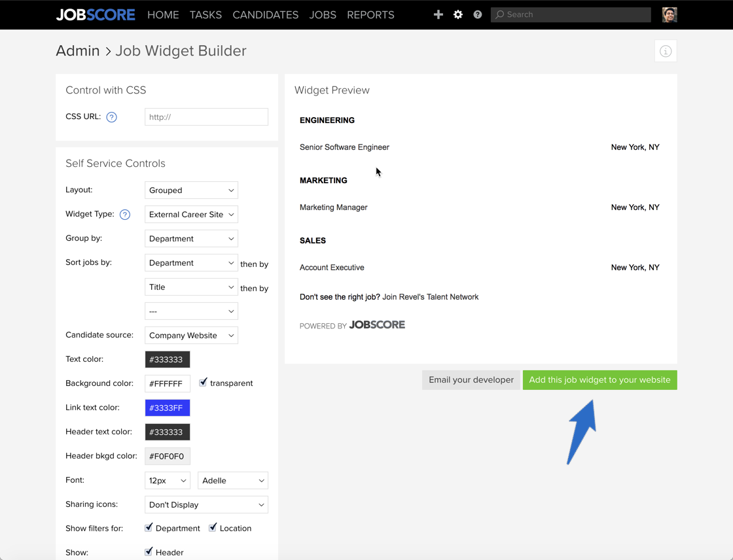Toggle the Show Header checkbox
Viewport: 733px width, 560px height.
pyautogui.click(x=149, y=551)
